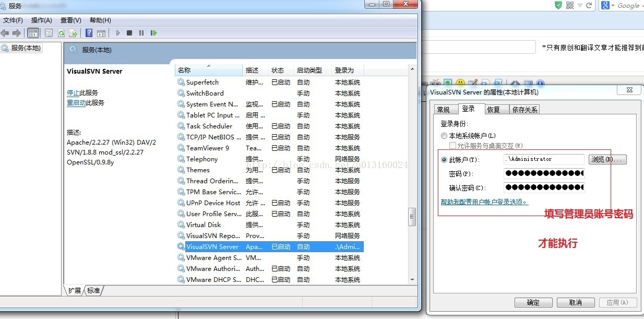This screenshot has height=319, width=644.
Task: Click the 重启动 service link
Action: (76, 103)
